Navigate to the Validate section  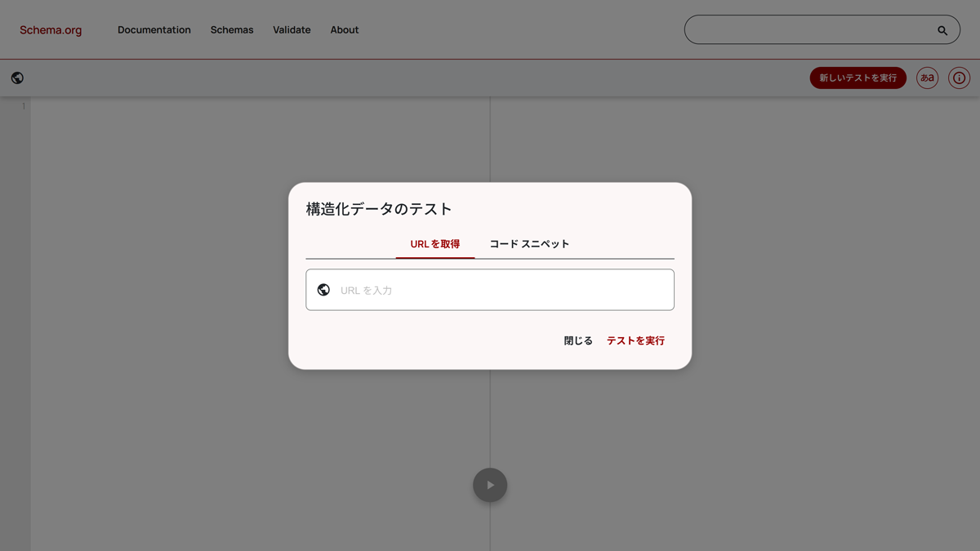pyautogui.click(x=292, y=29)
